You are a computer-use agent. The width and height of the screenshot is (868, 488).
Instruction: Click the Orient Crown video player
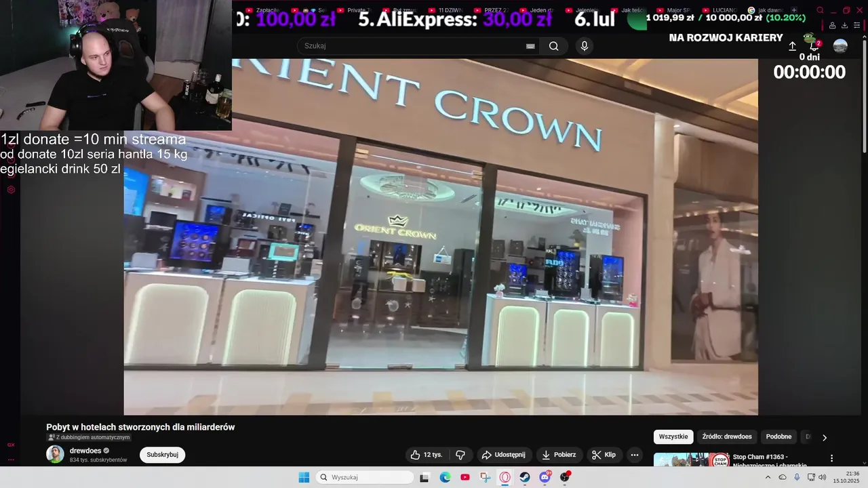click(441, 237)
